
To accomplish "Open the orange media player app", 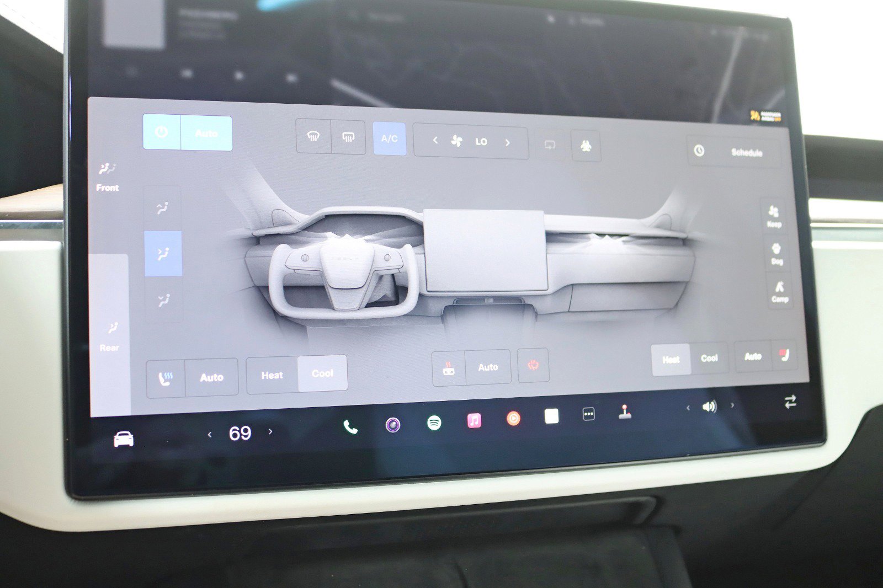I will coord(513,419).
